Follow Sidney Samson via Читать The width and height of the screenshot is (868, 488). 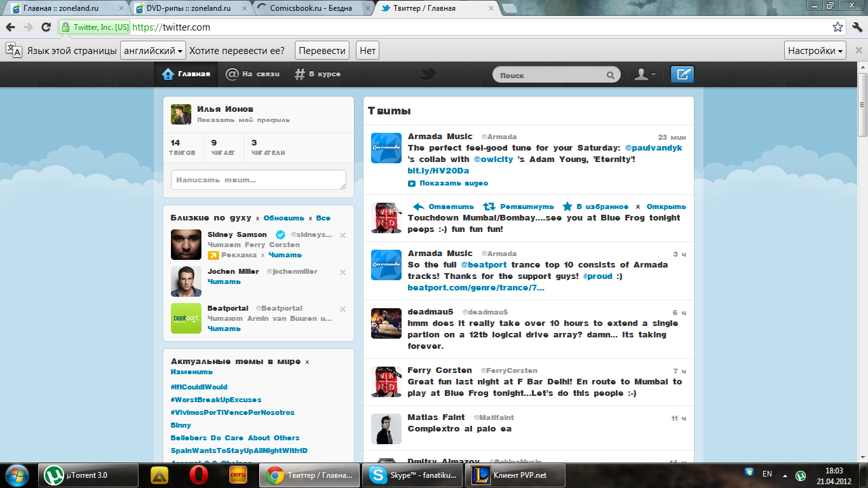pyautogui.click(x=285, y=255)
